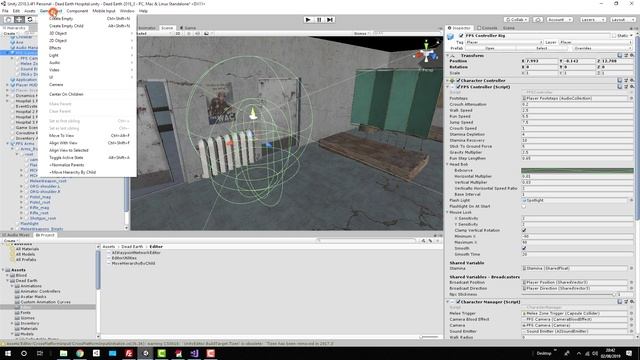640x360 pixels.
Task: Pick object for Broadcast Position field
Action: [x=631, y=282]
